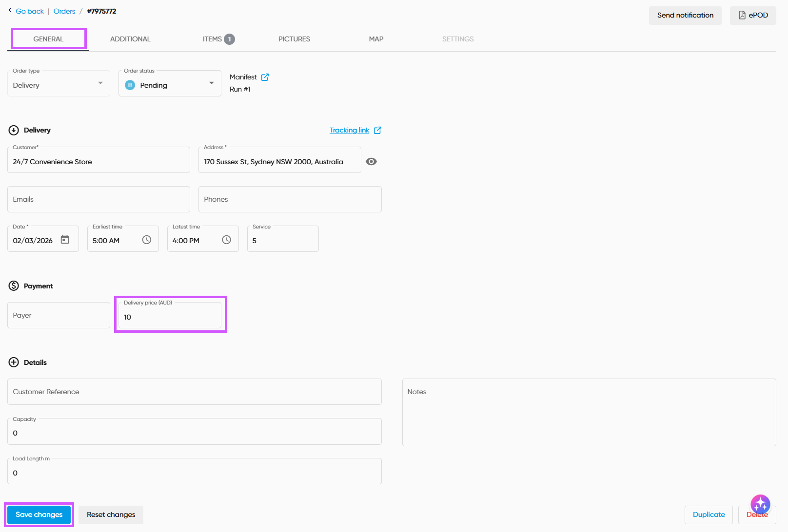The height and width of the screenshot is (532, 788).
Task: Click the Go back arrow icon
Action: click(11, 10)
